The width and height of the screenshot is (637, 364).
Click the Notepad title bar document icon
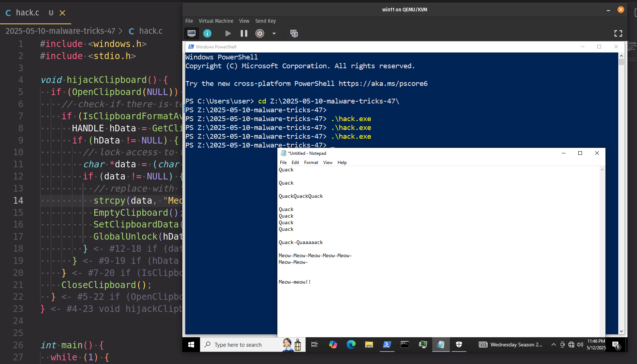tap(283, 153)
